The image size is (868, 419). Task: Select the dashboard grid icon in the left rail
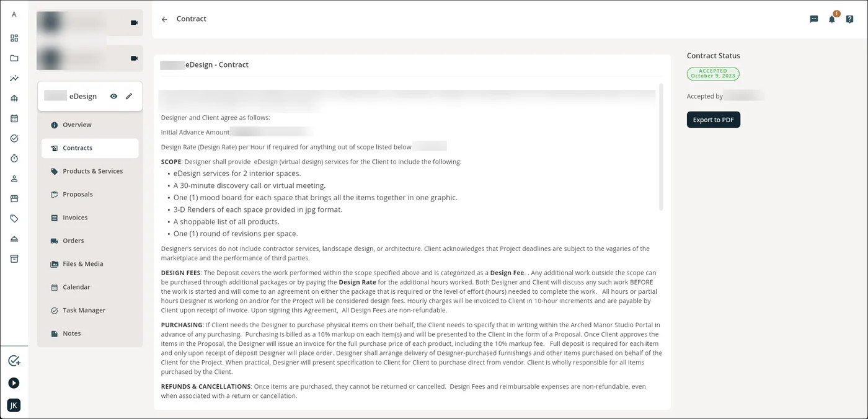pos(14,37)
